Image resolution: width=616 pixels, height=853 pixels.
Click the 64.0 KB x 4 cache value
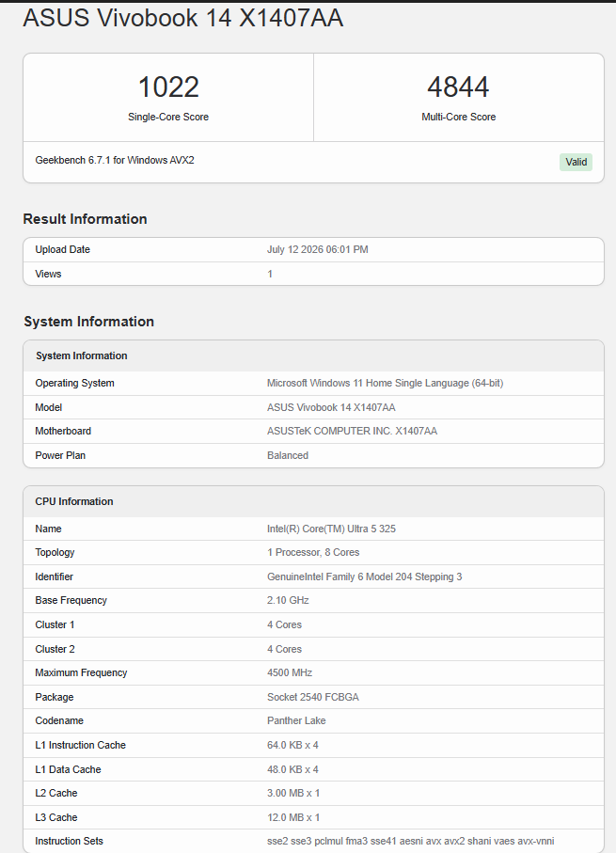292,745
